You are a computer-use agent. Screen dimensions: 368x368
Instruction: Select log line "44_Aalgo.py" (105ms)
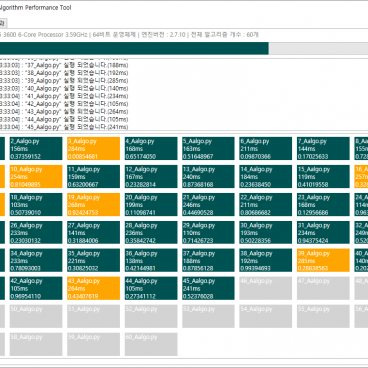click(64, 119)
